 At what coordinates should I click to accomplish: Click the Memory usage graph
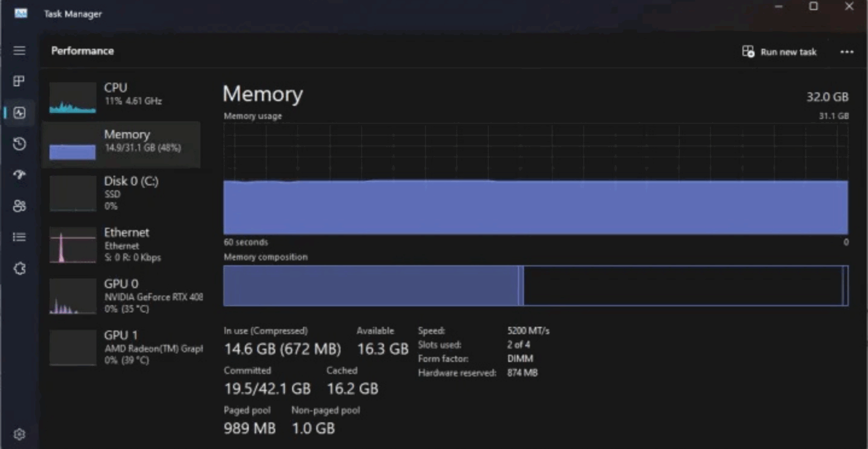[x=535, y=179]
